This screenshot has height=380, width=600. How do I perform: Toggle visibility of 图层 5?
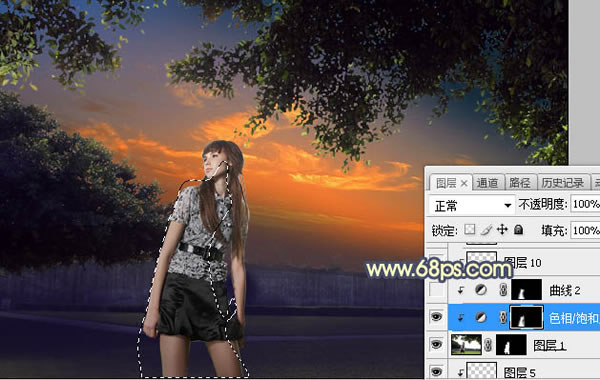(x=437, y=371)
